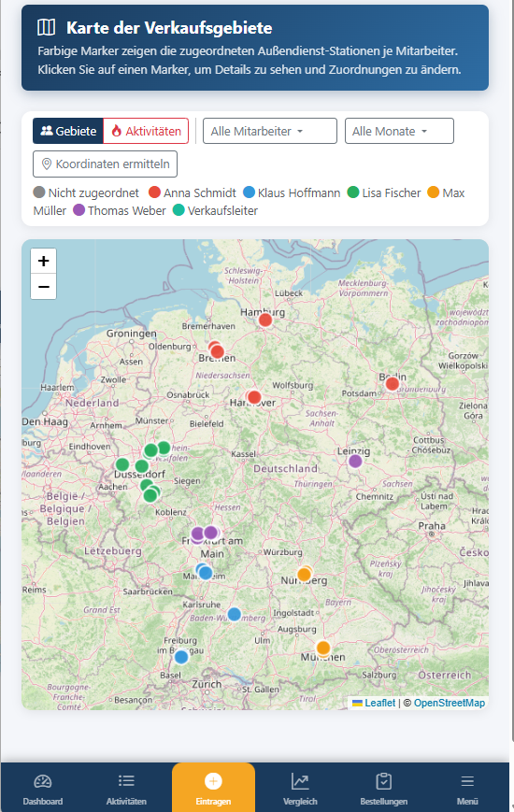Zoom out the map with minus button
Screen dimensions: 514x812
44,286
